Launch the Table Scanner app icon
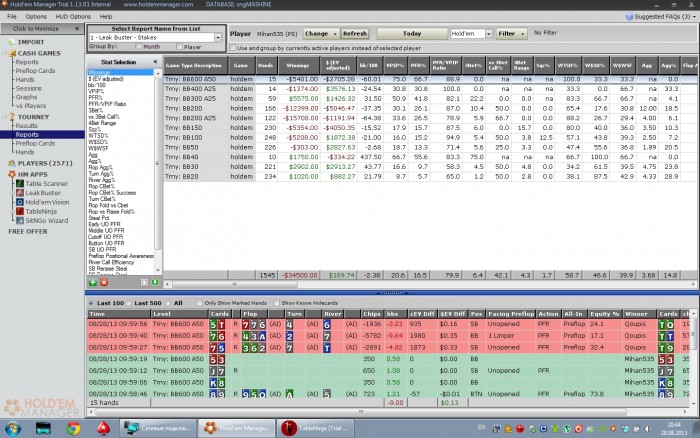Viewport: 700px width, 438px height. coord(20,184)
